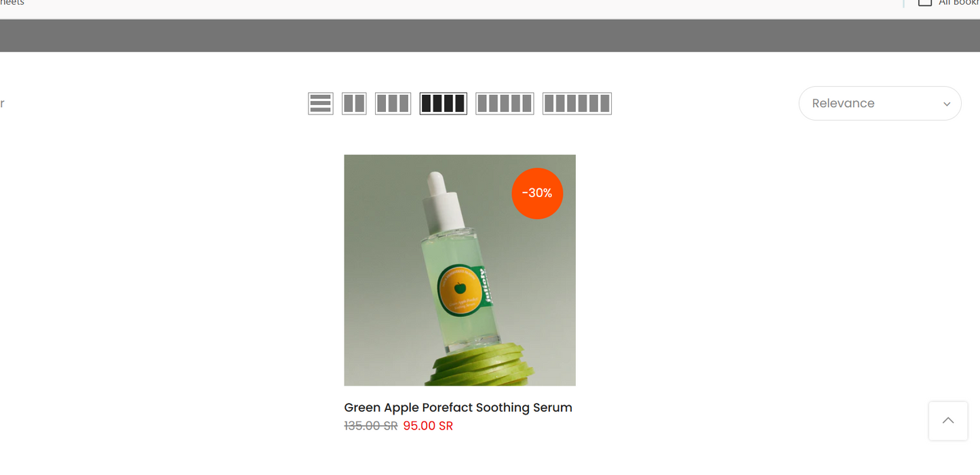This screenshot has height=475, width=980.
Task: Open the Green Apple Porefact Soothing Serum title link
Action: tap(458, 407)
